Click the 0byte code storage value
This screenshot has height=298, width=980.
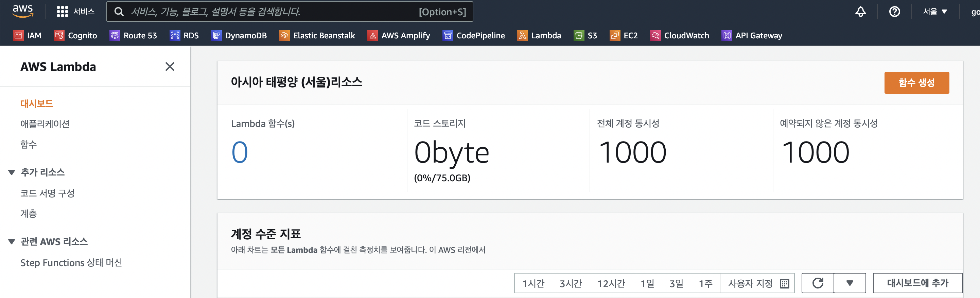click(x=452, y=153)
